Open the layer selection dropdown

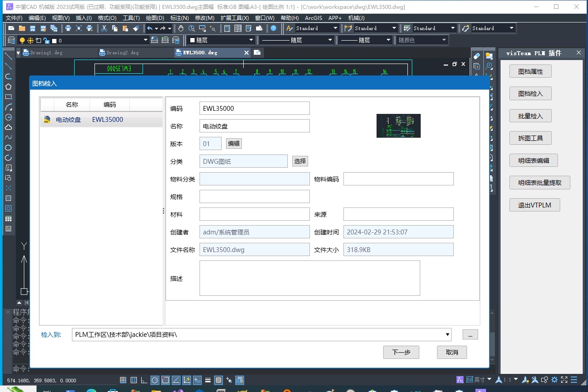pyautogui.click(x=146, y=41)
